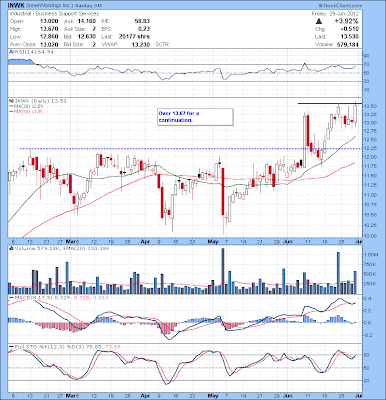386x400 pixels.
Task: Click the Last price 13.530
Action: (350, 37)
